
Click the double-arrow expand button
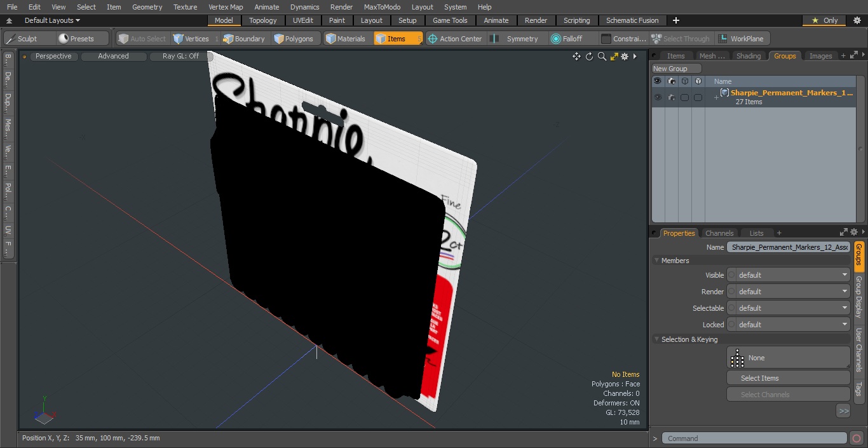pos(843,411)
